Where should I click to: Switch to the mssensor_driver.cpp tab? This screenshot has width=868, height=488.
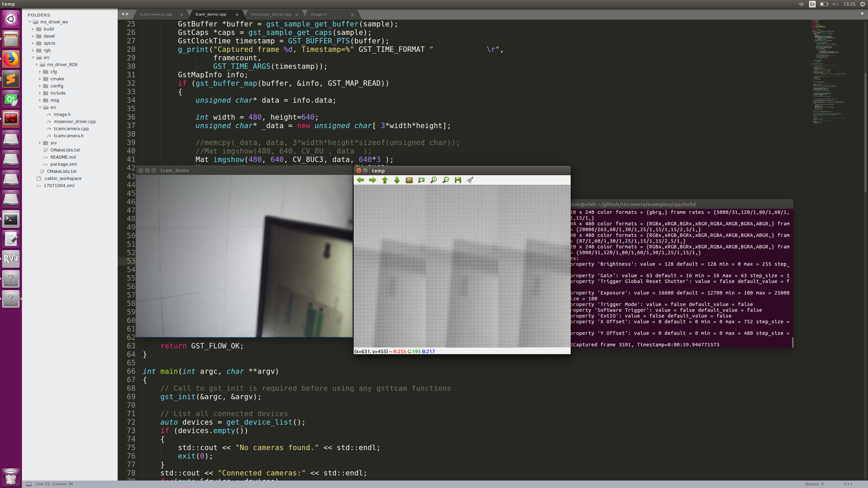(271, 14)
